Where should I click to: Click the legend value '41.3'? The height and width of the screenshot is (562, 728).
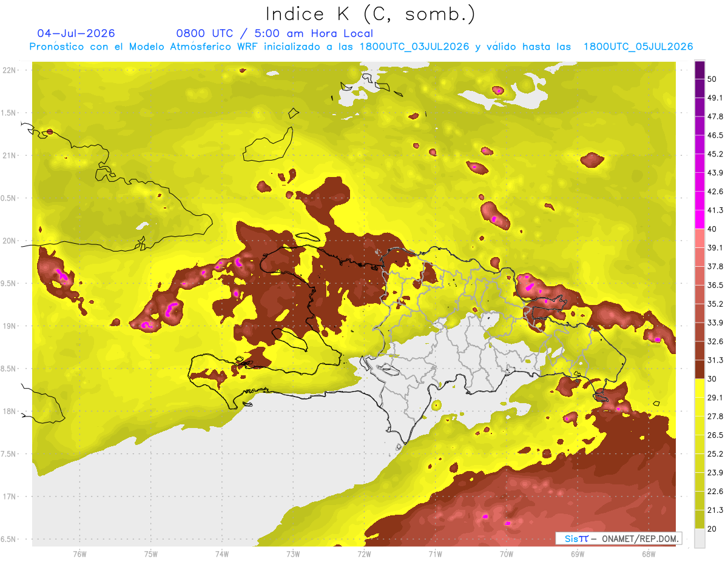715,210
